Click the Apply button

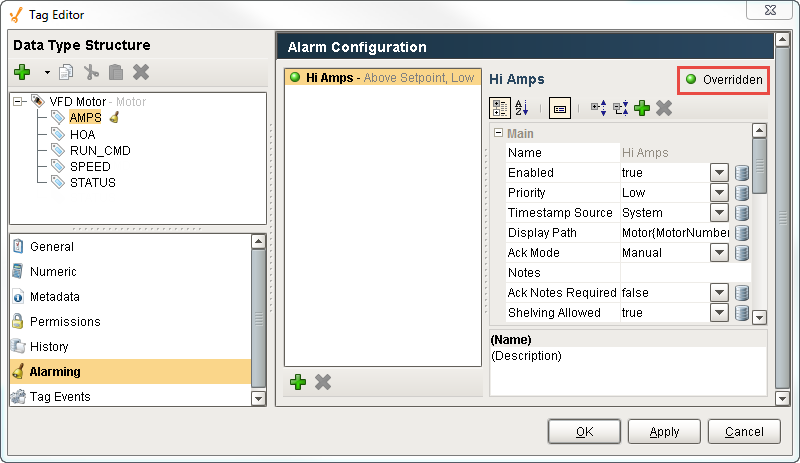pyautogui.click(x=665, y=432)
